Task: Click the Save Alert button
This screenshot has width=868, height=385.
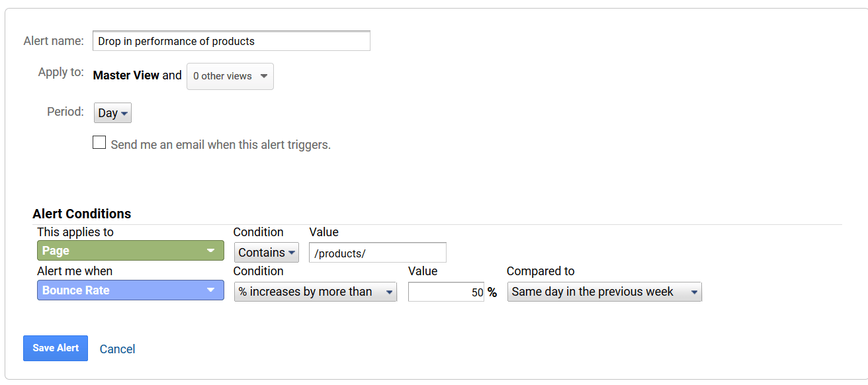Action: coord(55,348)
